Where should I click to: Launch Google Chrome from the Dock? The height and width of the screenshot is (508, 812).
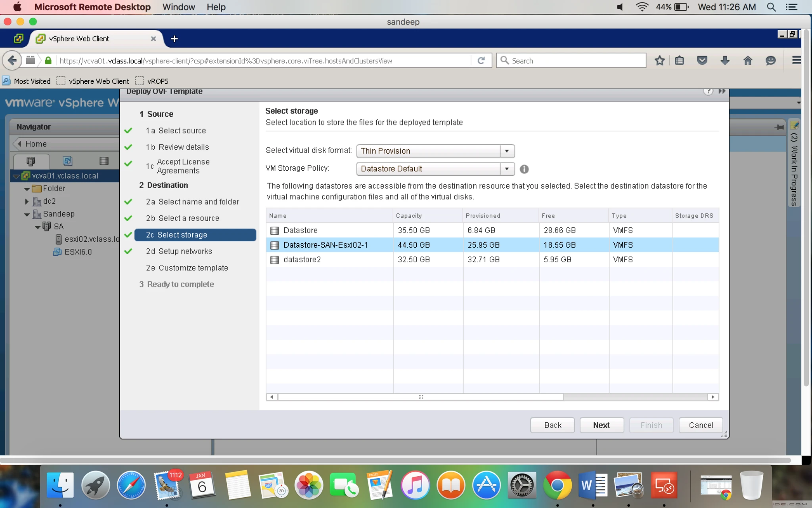point(557,485)
